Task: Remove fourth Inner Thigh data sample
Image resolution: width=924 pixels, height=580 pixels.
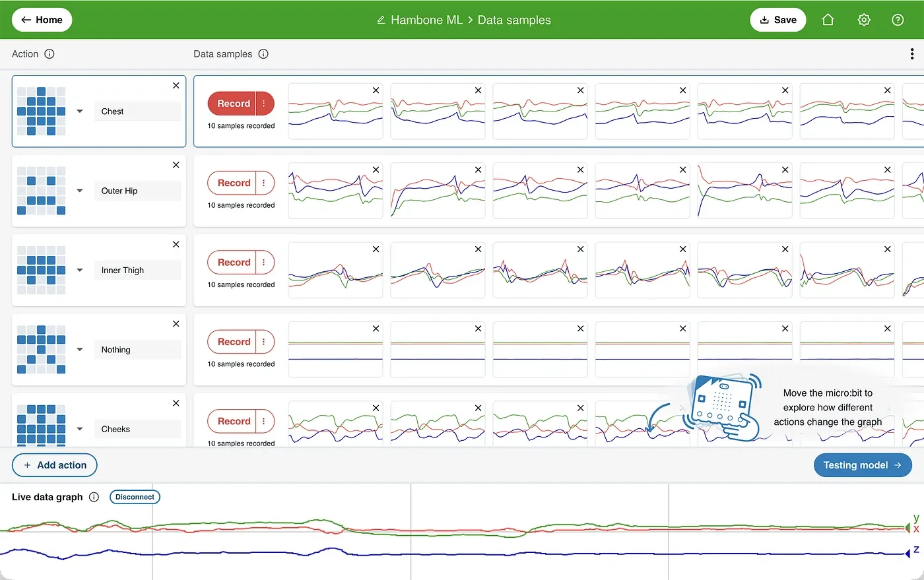Action: (683, 249)
